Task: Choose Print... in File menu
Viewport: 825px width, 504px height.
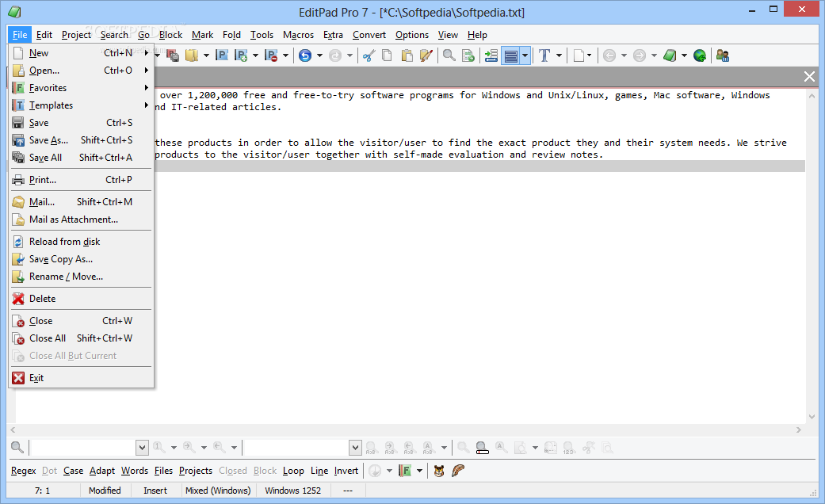Action: 81,179
